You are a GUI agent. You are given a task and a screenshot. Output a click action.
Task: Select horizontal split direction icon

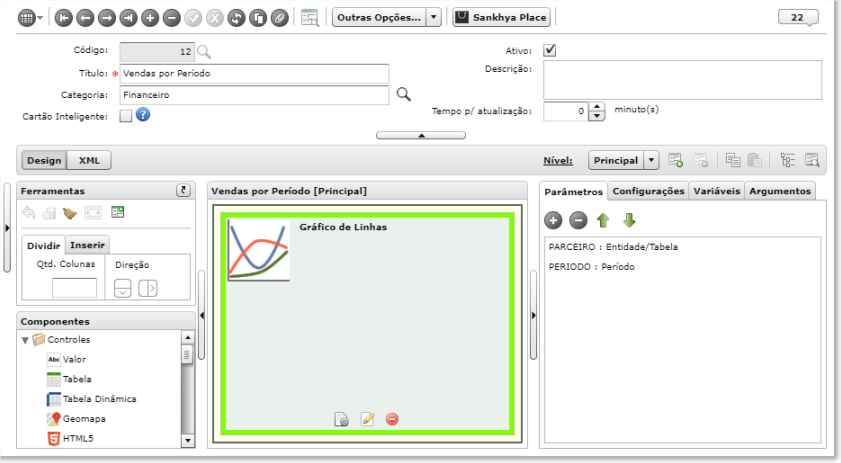147,288
